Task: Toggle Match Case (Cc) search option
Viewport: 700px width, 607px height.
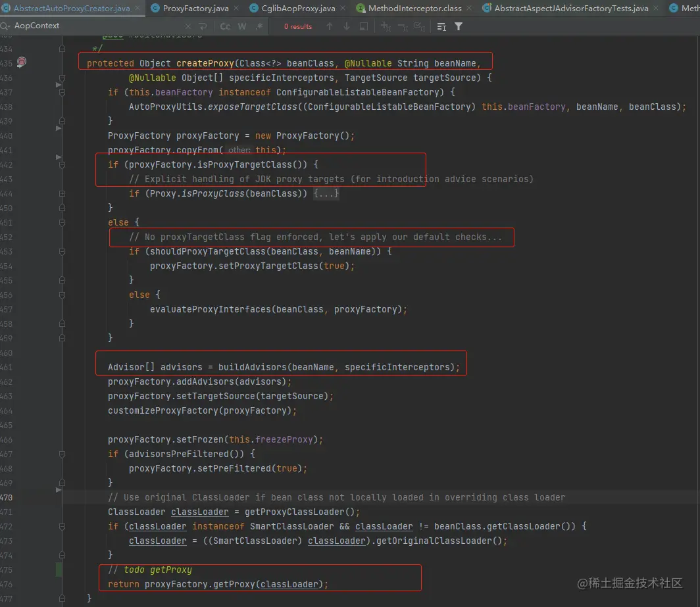Action: click(225, 26)
